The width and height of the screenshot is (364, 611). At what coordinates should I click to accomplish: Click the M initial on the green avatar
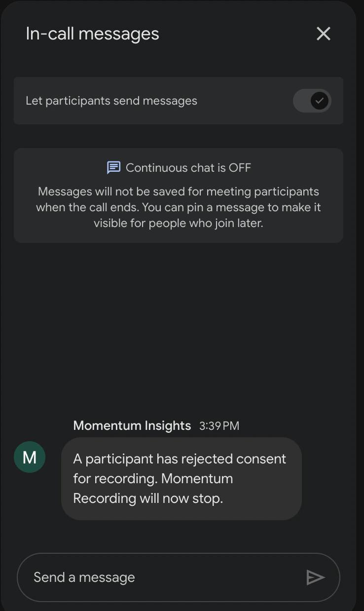30,457
